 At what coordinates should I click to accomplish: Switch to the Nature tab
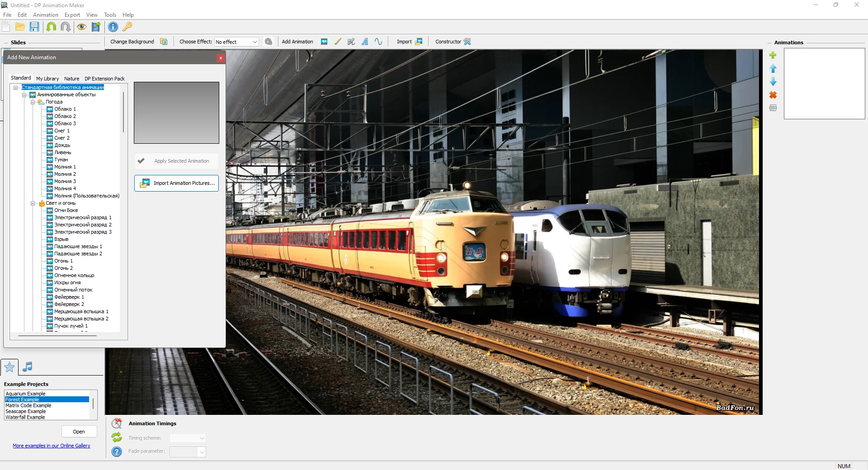(x=71, y=79)
